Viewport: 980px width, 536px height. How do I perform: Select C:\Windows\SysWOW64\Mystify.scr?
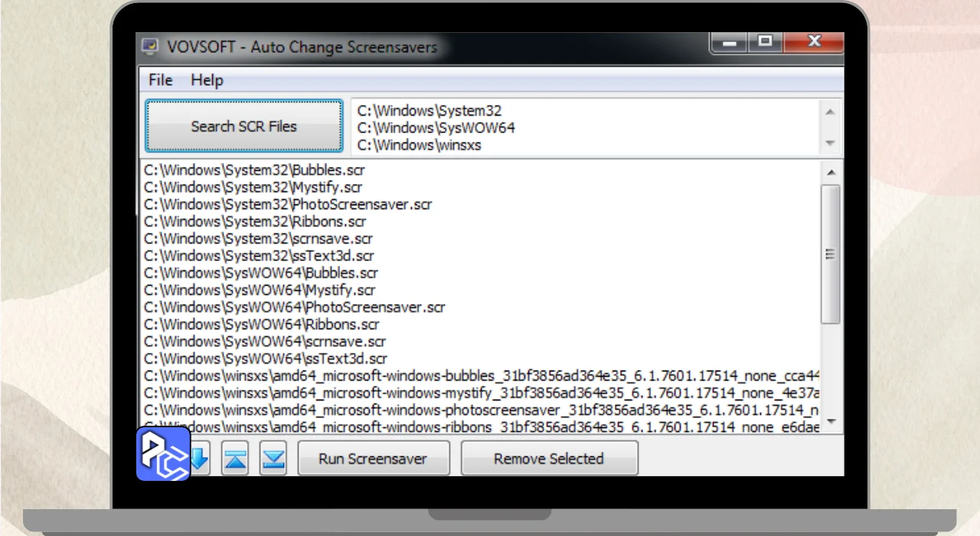(x=260, y=290)
